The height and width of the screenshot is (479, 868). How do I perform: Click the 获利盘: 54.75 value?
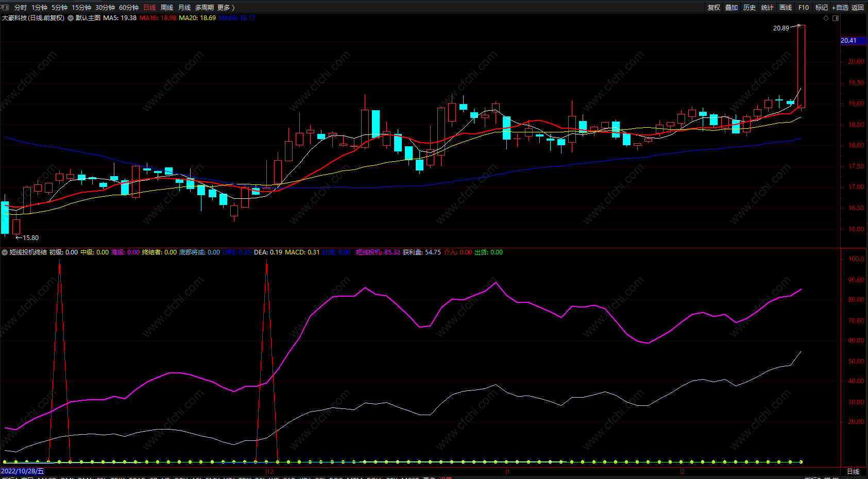coord(422,252)
